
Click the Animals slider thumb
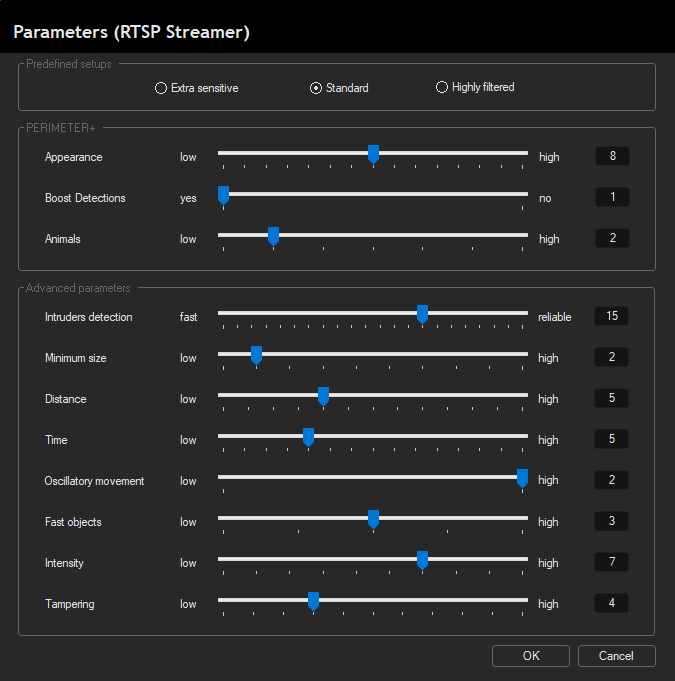point(273,237)
